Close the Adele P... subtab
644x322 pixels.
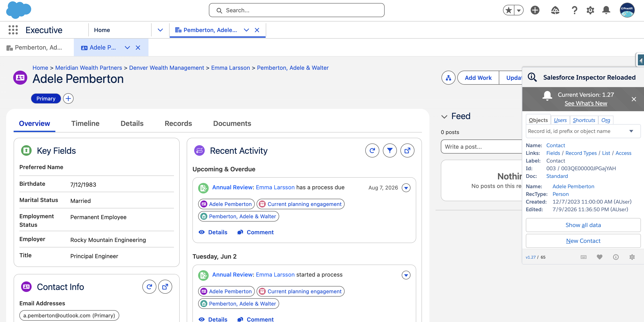(138, 47)
